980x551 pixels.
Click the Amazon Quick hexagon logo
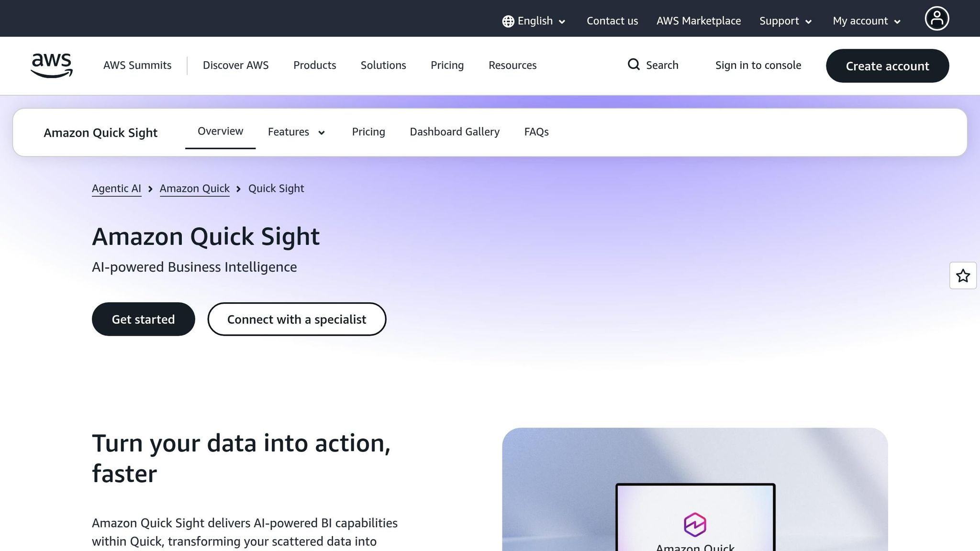[x=695, y=525]
